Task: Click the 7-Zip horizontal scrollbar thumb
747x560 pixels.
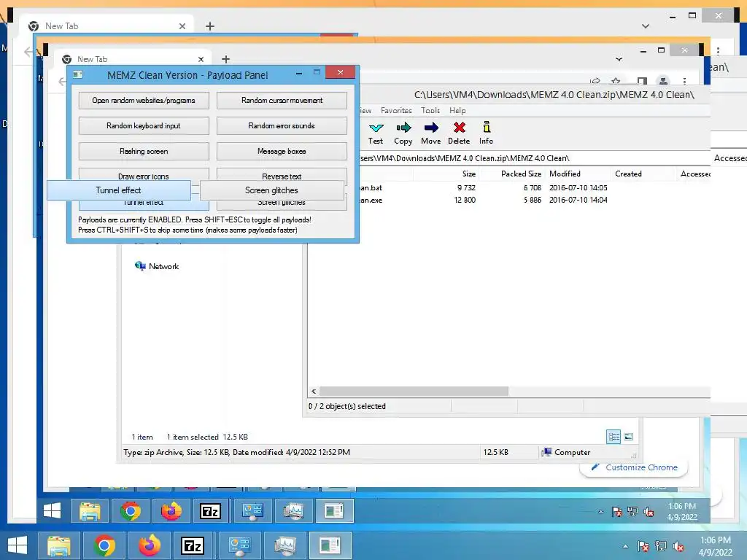Action: (414, 392)
